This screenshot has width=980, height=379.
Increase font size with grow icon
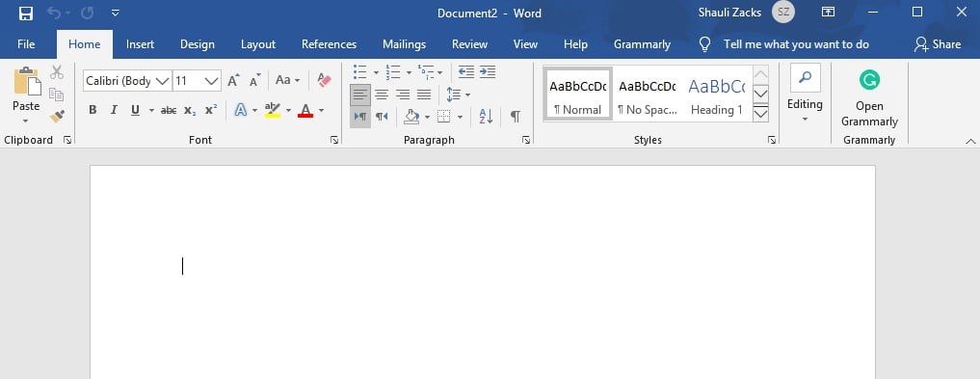[233, 80]
